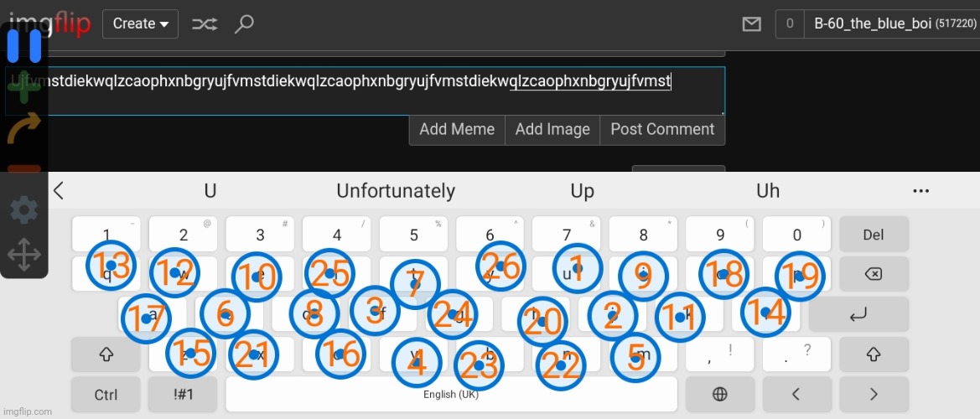
Task: Open auto clicker settings gear
Action: tap(23, 210)
